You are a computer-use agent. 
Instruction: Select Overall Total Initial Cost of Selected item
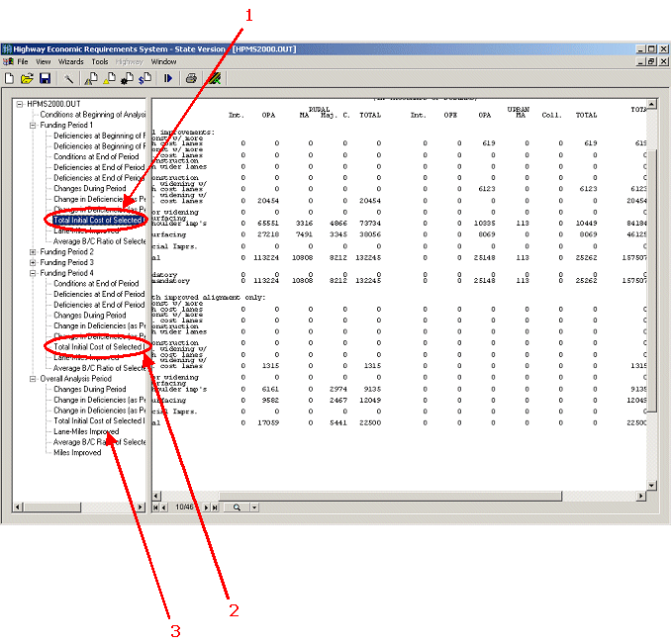(98, 421)
